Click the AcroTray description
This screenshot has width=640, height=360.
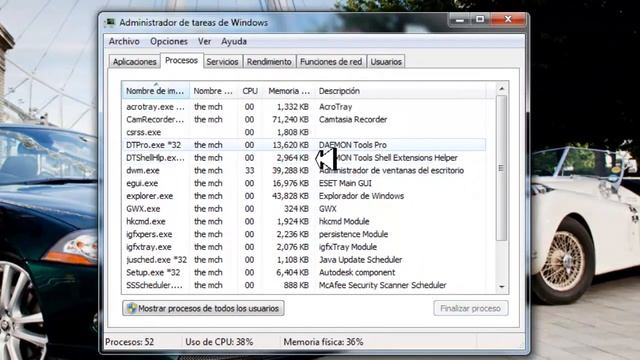tap(335, 107)
